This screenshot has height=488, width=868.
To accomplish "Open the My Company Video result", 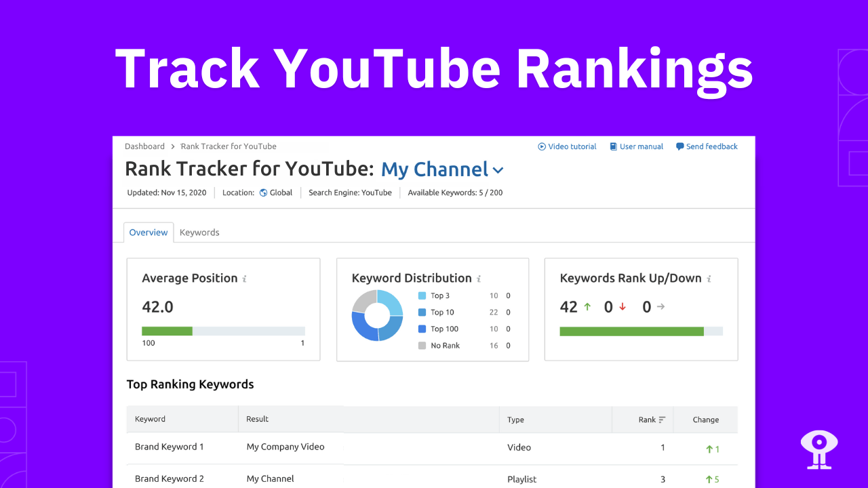I will pyautogui.click(x=285, y=447).
